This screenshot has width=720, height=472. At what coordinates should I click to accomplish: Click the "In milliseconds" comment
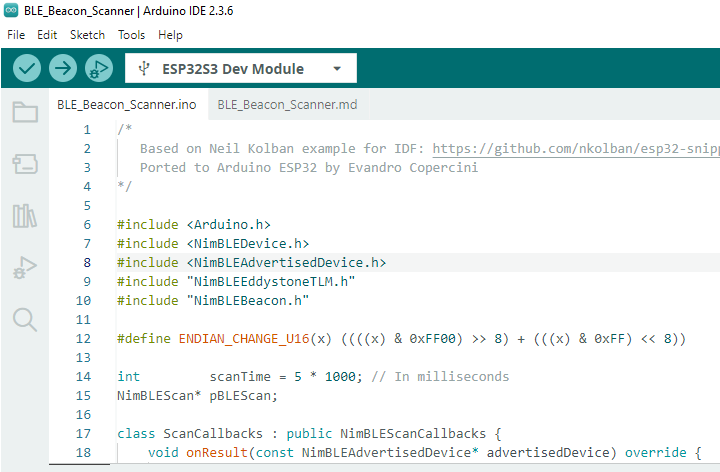(x=440, y=377)
